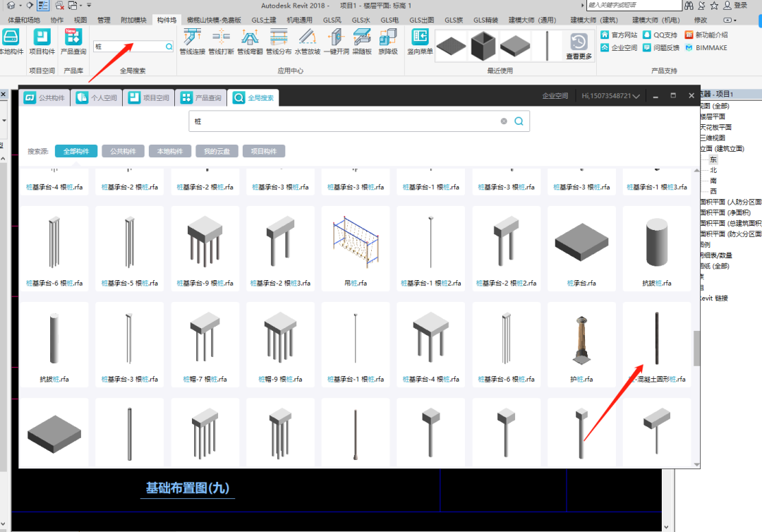
Task: Click 登录 sign-in button
Action: (735, 6)
